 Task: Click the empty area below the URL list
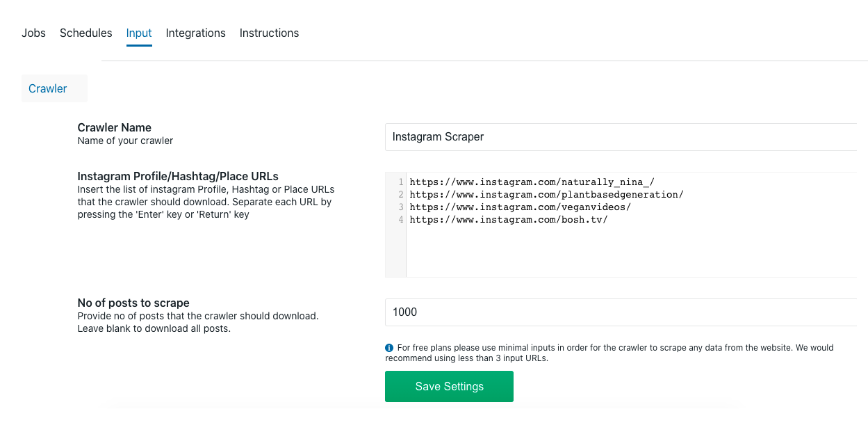tap(625, 254)
